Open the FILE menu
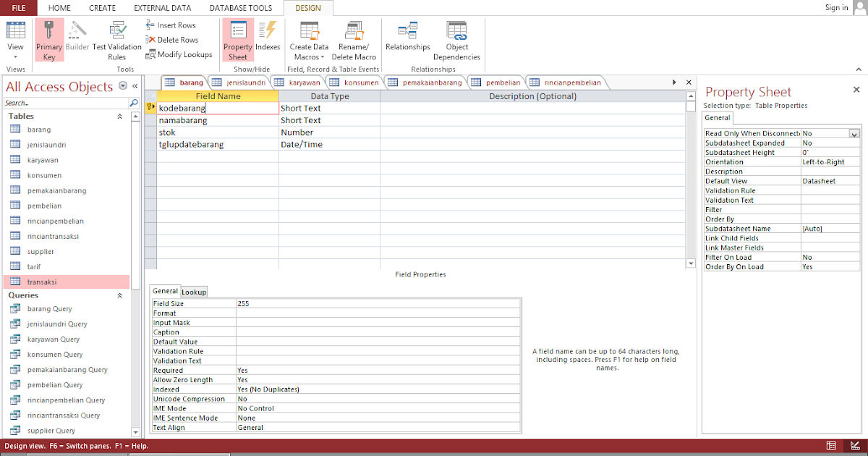The width and height of the screenshot is (868, 456). pyautogui.click(x=19, y=8)
